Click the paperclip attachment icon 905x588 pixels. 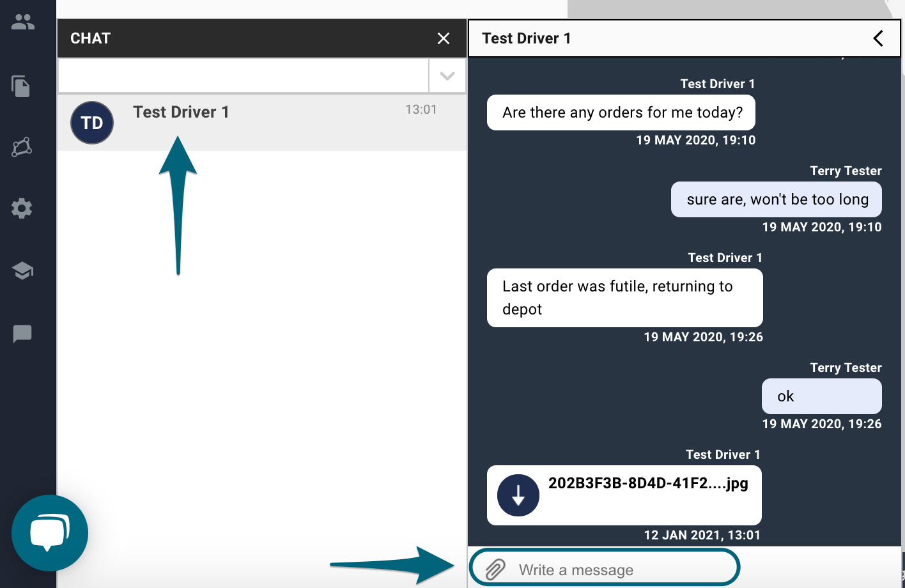coord(495,569)
